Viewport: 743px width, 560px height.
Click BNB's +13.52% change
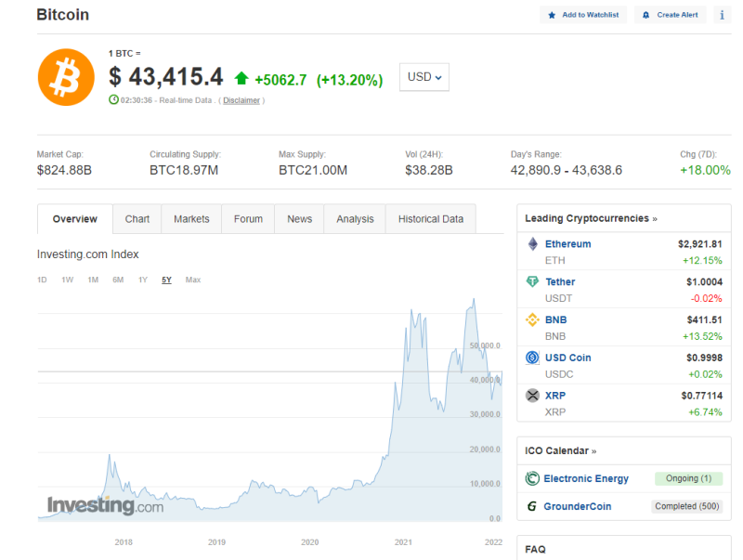tap(702, 336)
